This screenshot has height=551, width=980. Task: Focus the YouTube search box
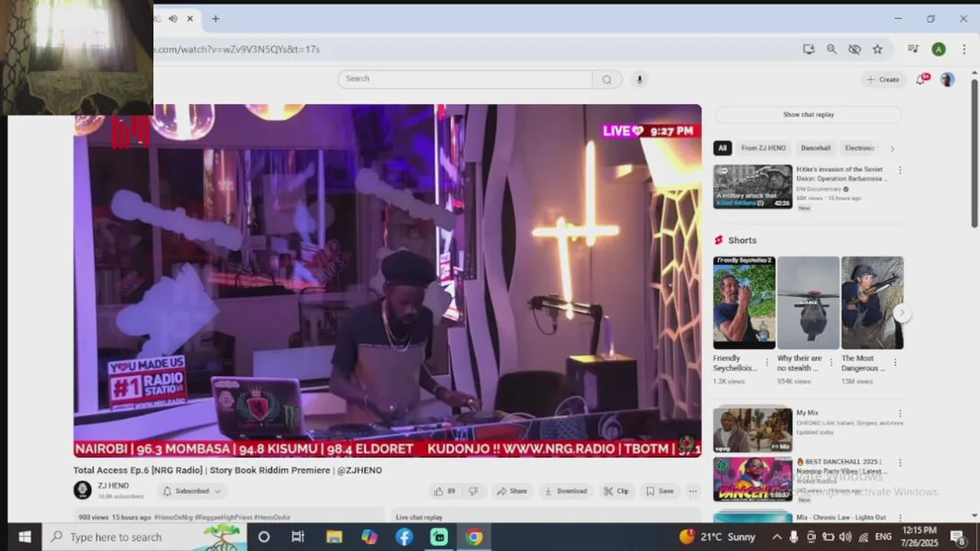(465, 79)
